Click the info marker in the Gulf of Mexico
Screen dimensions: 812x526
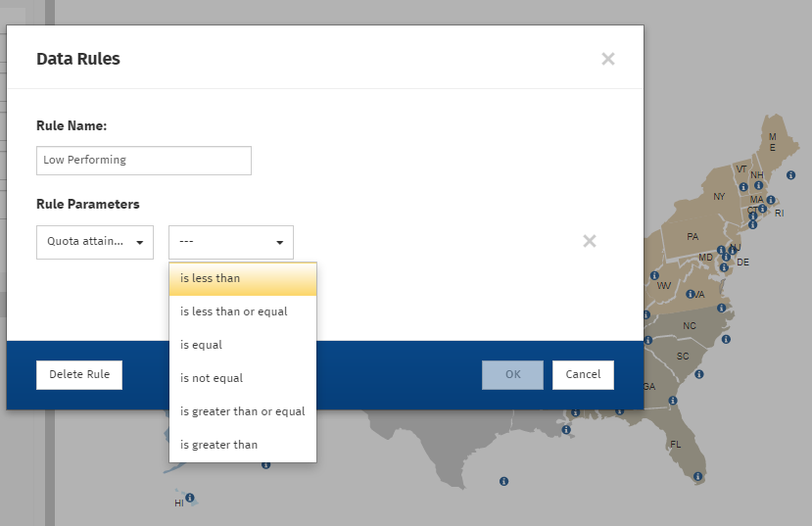click(x=503, y=481)
